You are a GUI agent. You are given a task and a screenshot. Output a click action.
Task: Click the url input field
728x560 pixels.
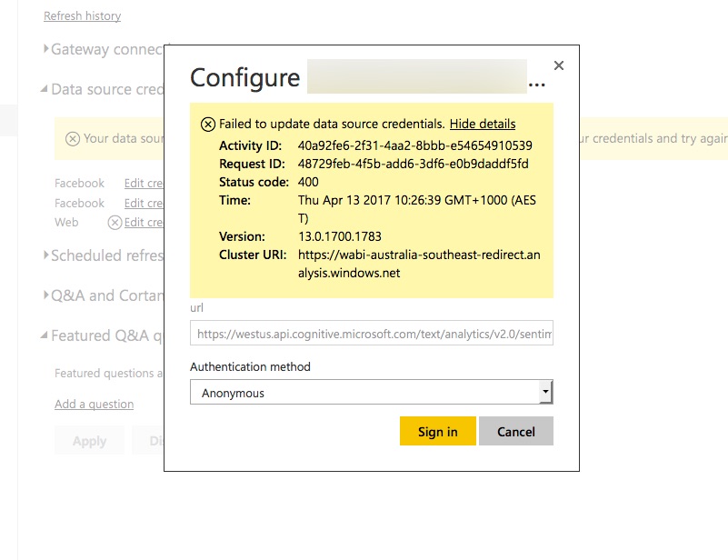pos(372,333)
